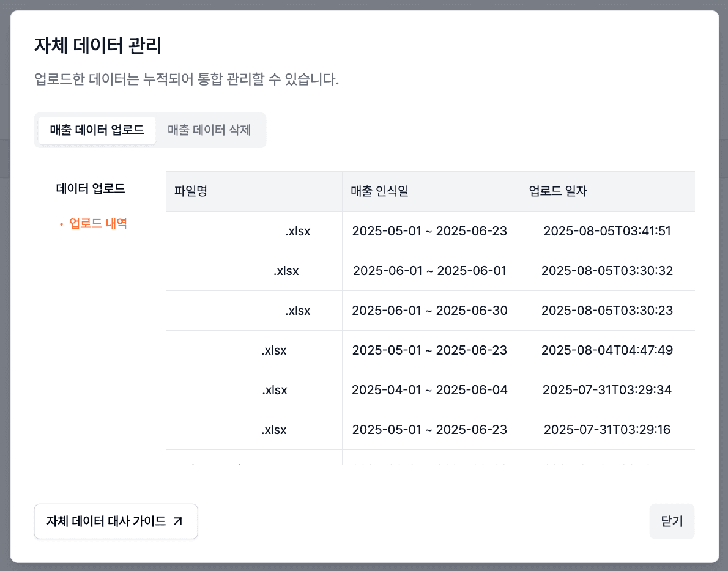Click the 2025-04-01 ~ 2025-06-04 date range cell
This screenshot has height=571, width=728.
pyautogui.click(x=429, y=390)
